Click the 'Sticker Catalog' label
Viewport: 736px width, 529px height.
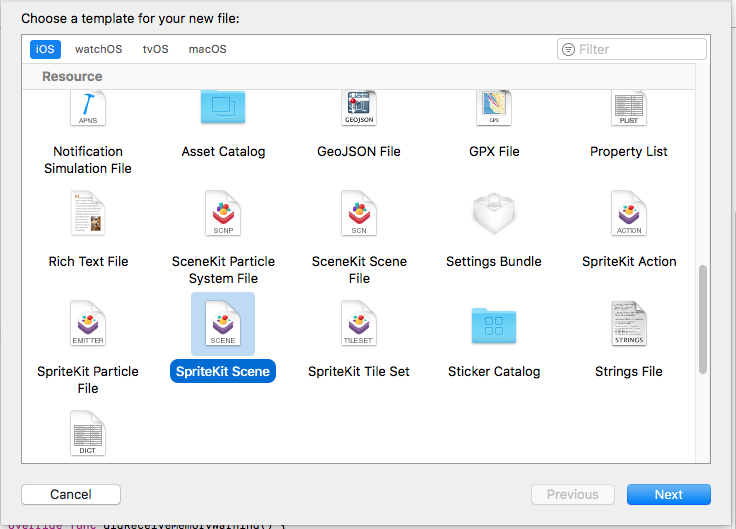click(x=494, y=371)
